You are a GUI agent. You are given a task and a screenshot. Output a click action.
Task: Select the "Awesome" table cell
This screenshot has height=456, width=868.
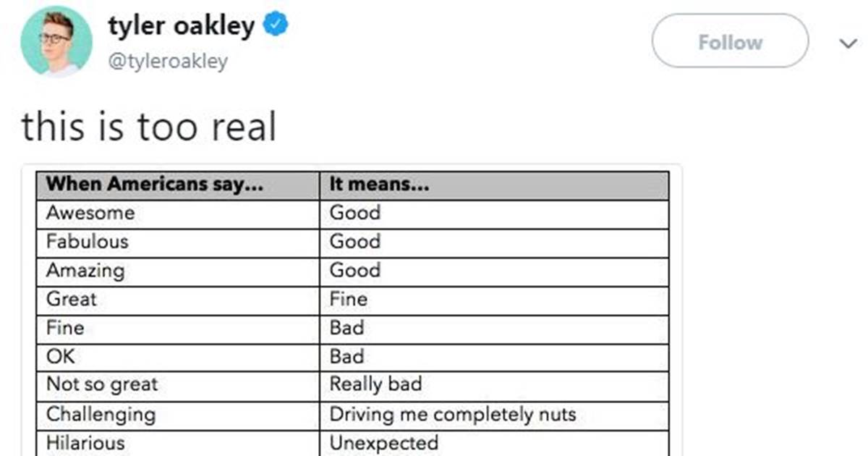(x=90, y=213)
